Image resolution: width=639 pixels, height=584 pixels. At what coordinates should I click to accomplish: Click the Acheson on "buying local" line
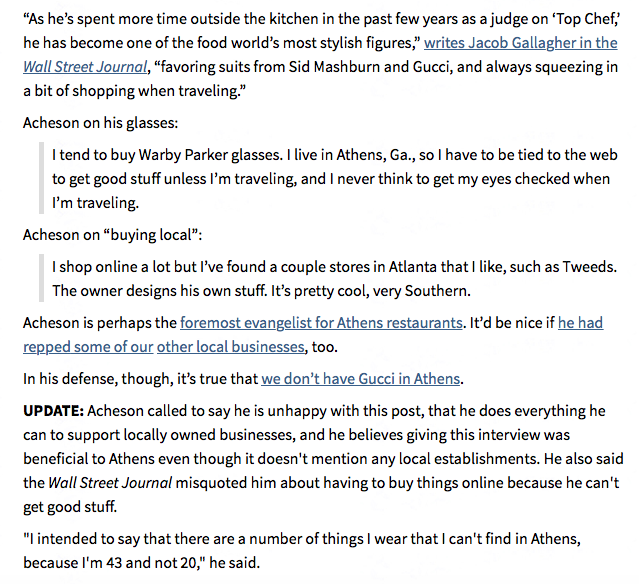pos(112,235)
